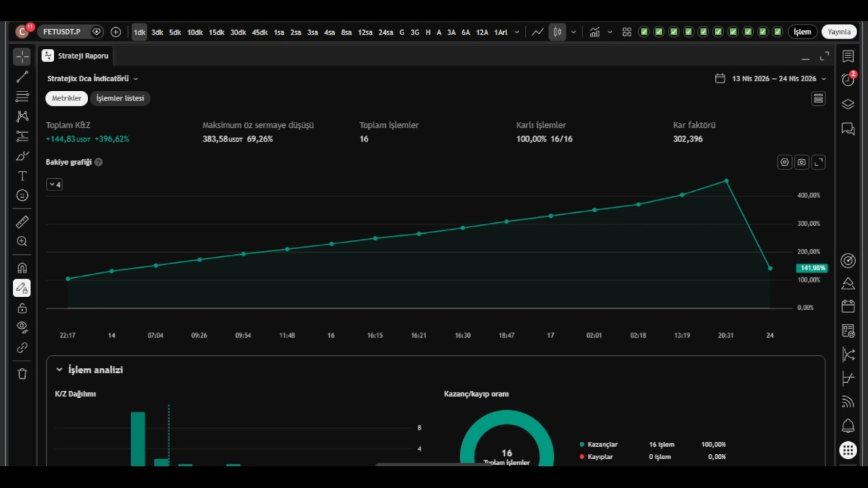Open the Stratejix Dca İndicatörü dropdown
The height and width of the screenshot is (488, 868).
point(93,79)
